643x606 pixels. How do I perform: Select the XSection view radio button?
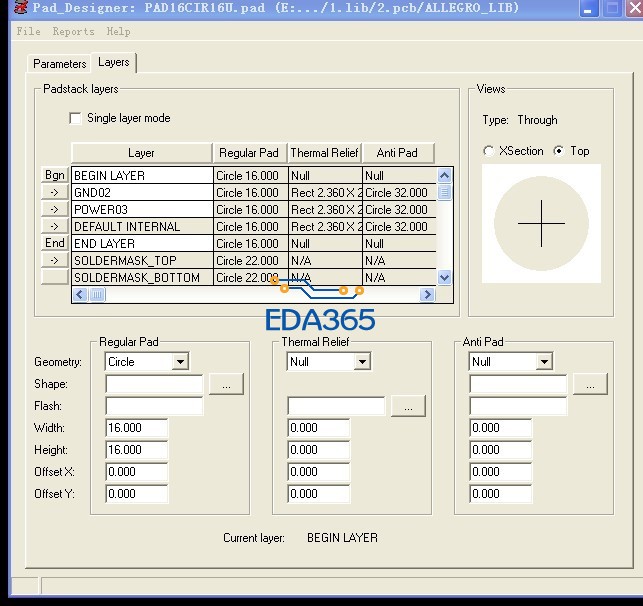[488, 151]
